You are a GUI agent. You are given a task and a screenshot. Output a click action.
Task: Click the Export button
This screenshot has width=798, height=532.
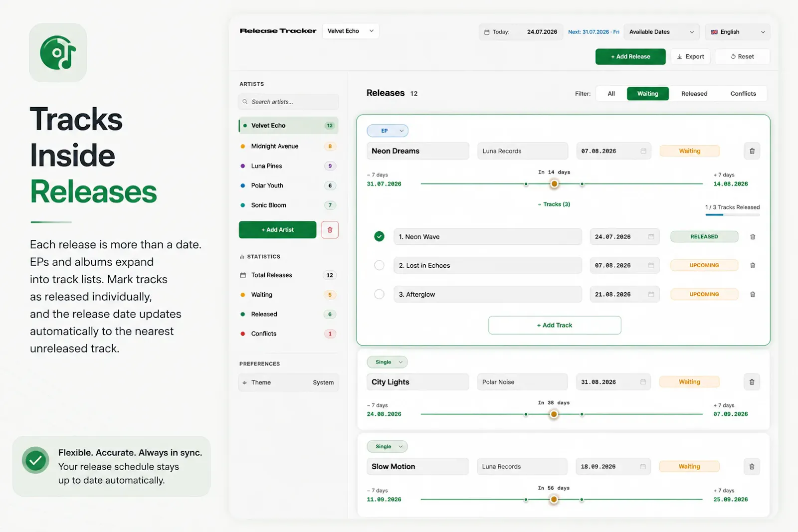point(690,57)
